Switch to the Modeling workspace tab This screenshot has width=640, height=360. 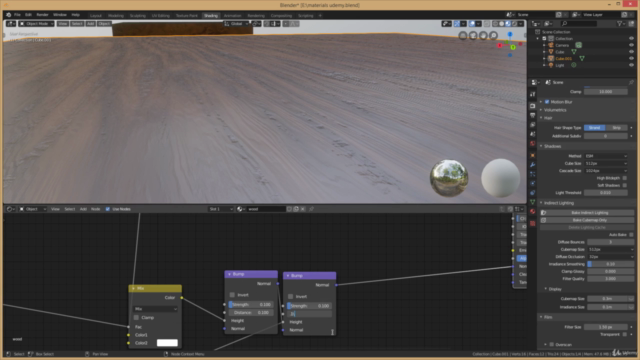point(116,16)
